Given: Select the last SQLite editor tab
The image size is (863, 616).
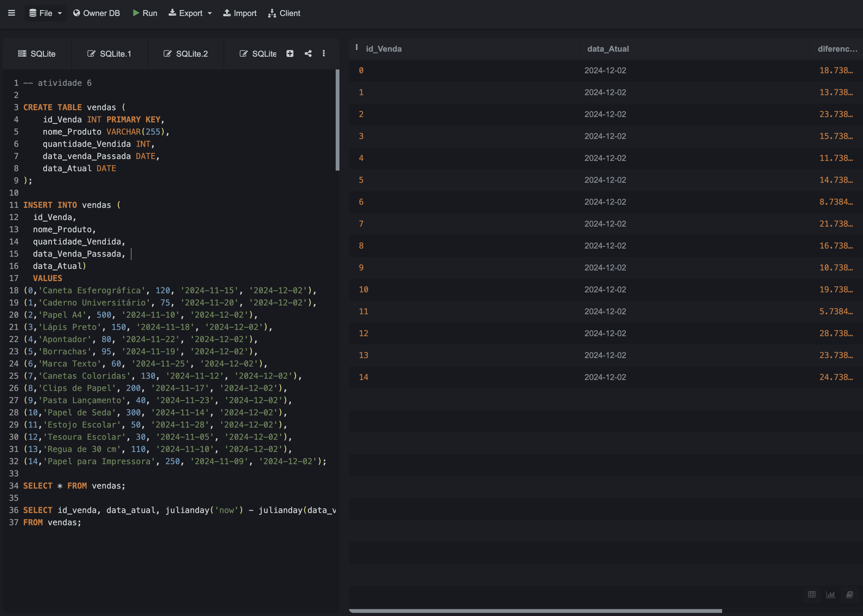Looking at the screenshot, I should (258, 54).
